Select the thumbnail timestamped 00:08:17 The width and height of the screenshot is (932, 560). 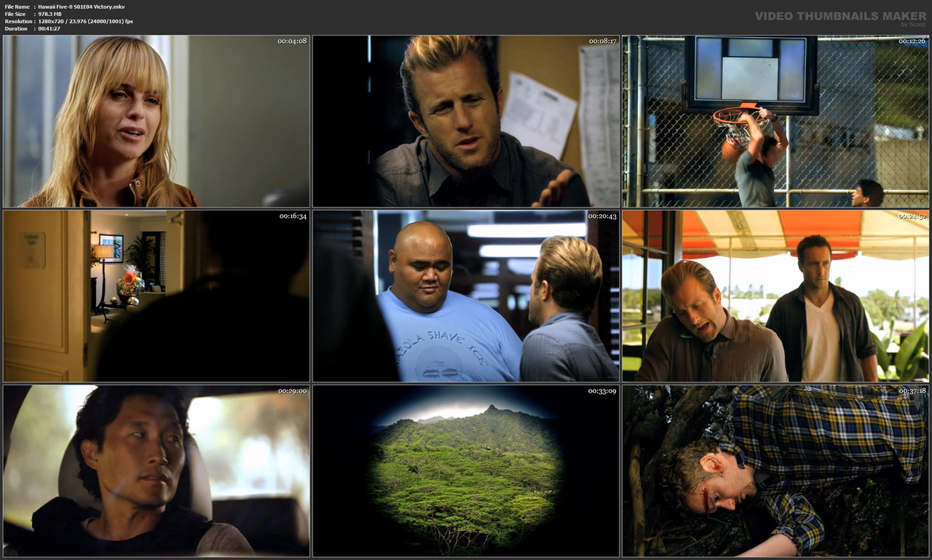(x=466, y=121)
